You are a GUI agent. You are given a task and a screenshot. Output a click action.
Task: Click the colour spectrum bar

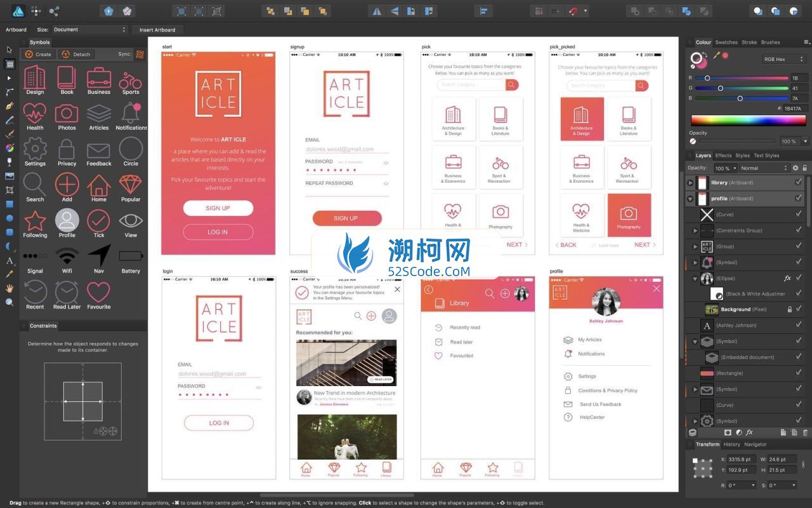point(749,121)
